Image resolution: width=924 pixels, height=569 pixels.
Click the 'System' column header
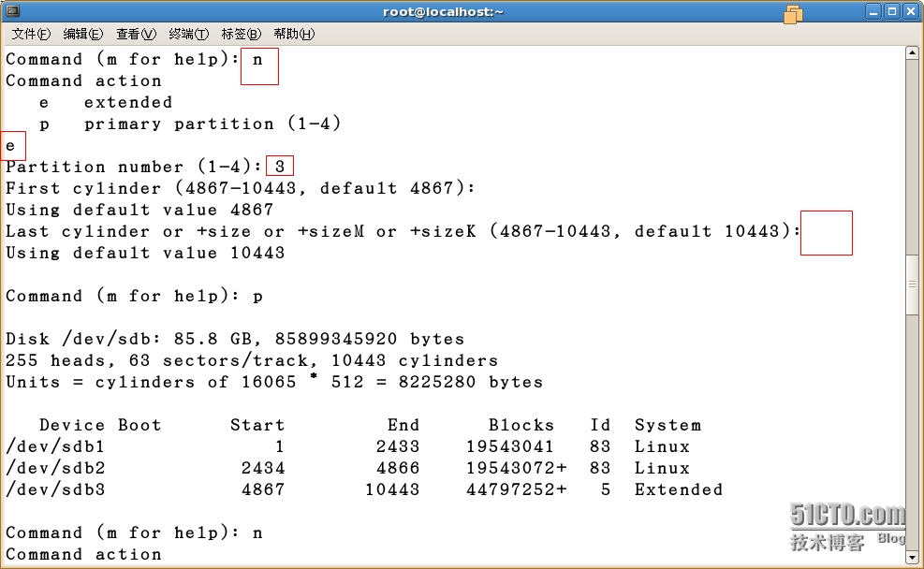[x=667, y=425]
